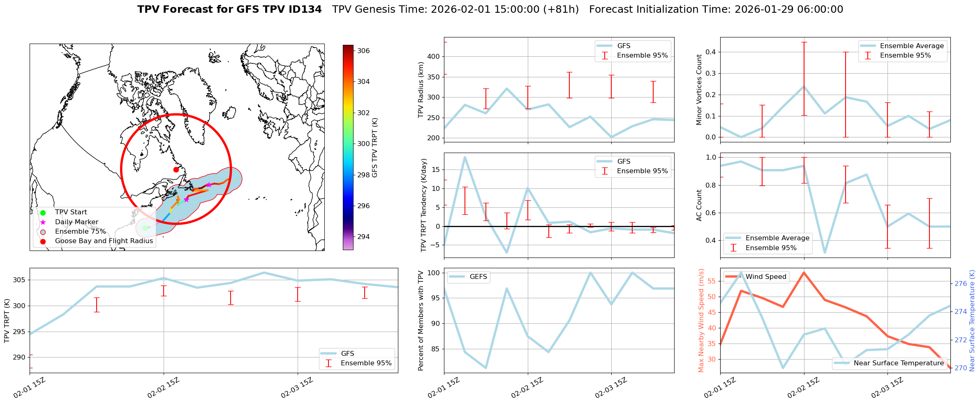The width and height of the screenshot is (980, 404).
Task: Click the TPV TRPT Tendency y-axis label
Action: coord(424,205)
